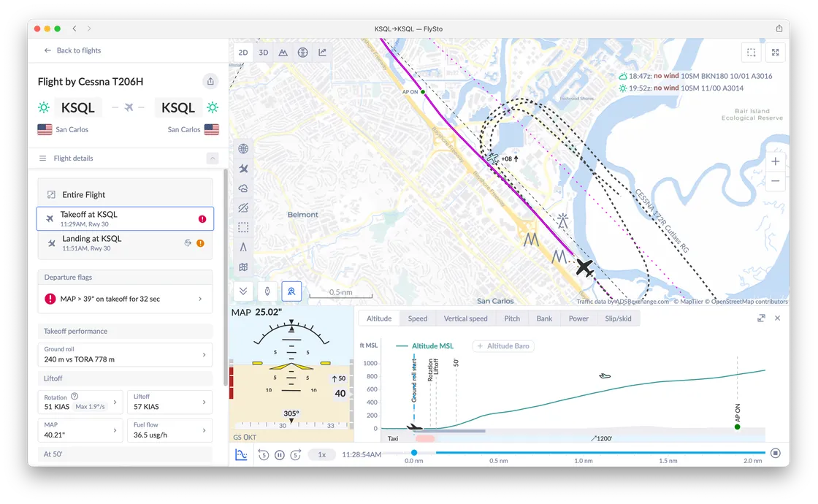Switch map to 2D view
Viewport: 818px width, 504px height.
243,53
